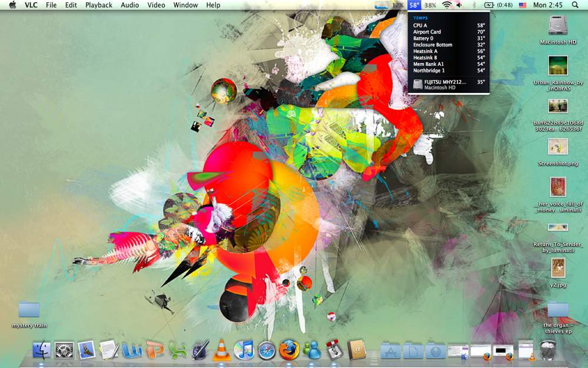Open the Video menu
Image resolution: width=588 pixels, height=368 pixels.
pos(156,5)
